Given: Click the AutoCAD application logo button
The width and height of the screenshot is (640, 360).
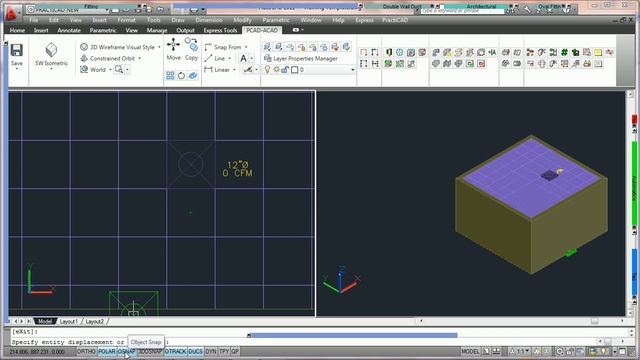Looking at the screenshot, I should [11, 13].
